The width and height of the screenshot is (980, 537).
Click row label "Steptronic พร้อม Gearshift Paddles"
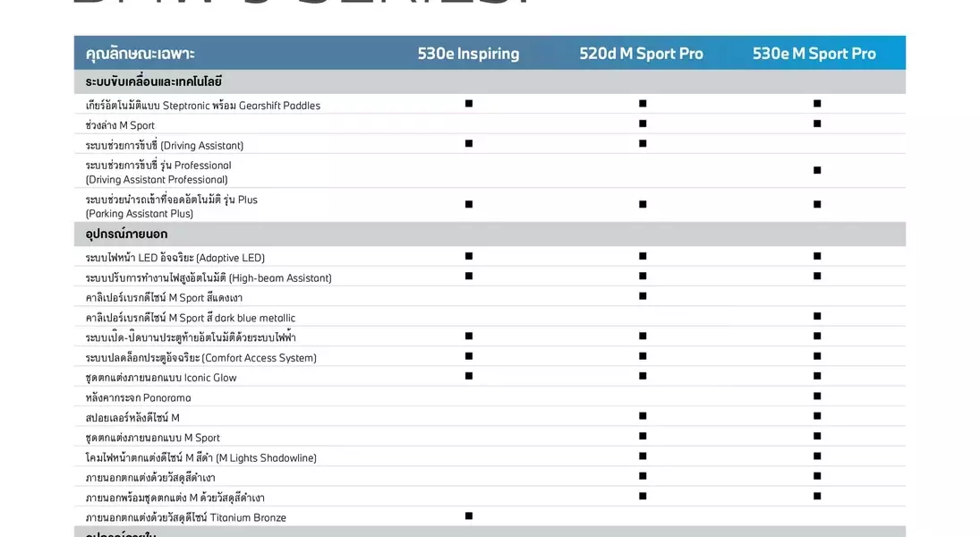point(242,106)
